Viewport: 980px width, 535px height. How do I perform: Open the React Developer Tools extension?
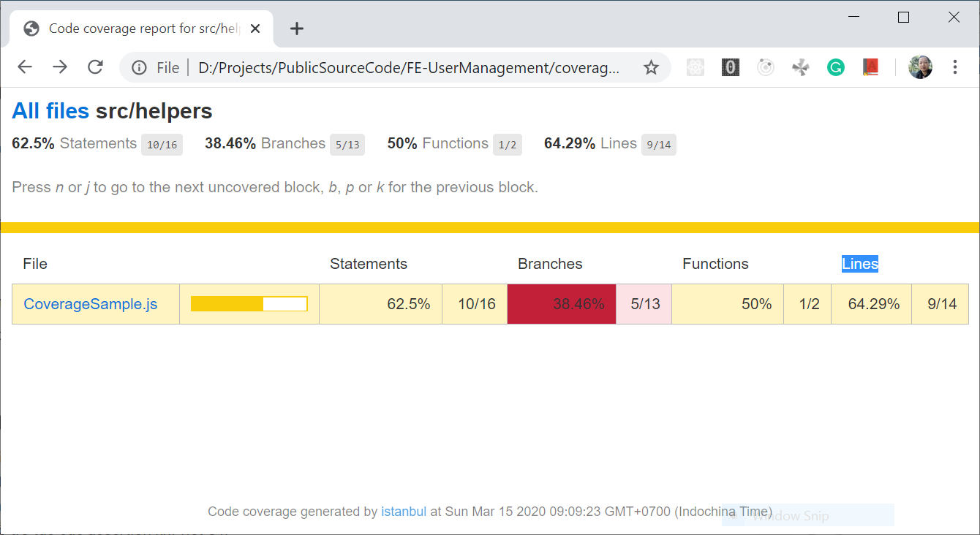coord(695,67)
